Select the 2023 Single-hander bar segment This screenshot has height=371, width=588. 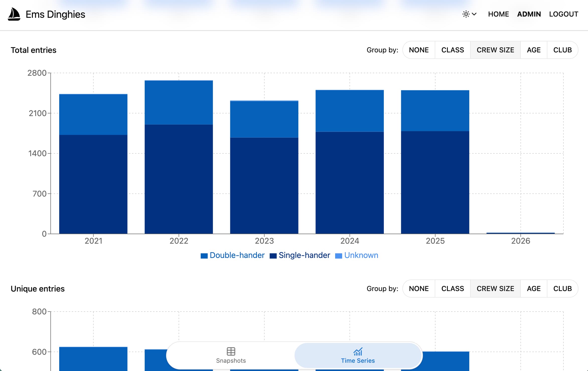pos(264,185)
